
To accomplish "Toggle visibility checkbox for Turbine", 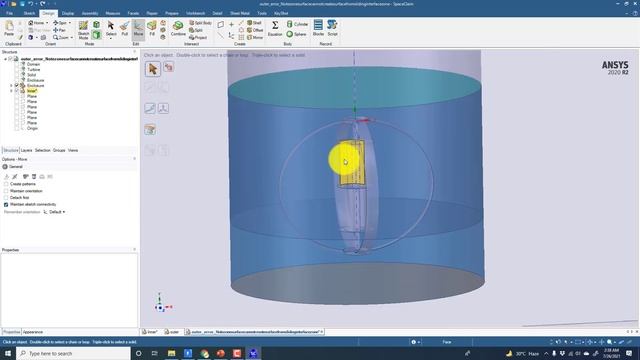I will pyautogui.click(x=17, y=69).
